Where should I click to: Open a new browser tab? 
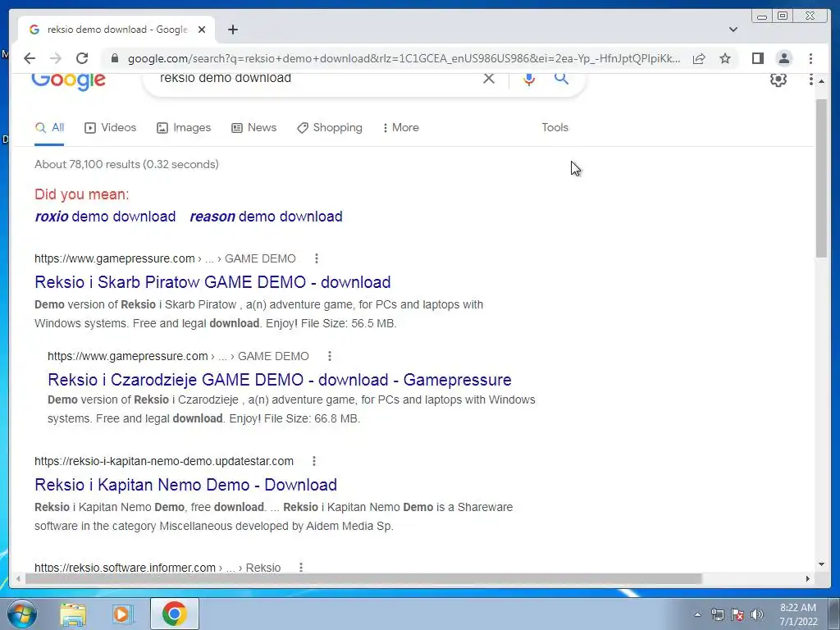coord(232,30)
